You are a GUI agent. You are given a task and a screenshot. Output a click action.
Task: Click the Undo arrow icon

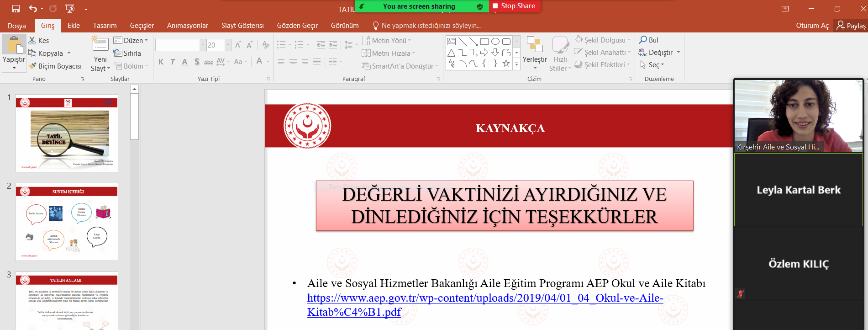pos(32,8)
